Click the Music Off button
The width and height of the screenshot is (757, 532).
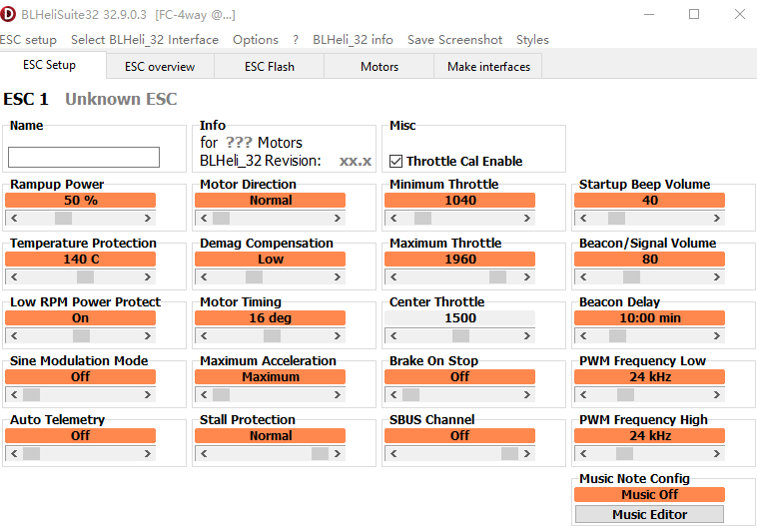click(649, 495)
